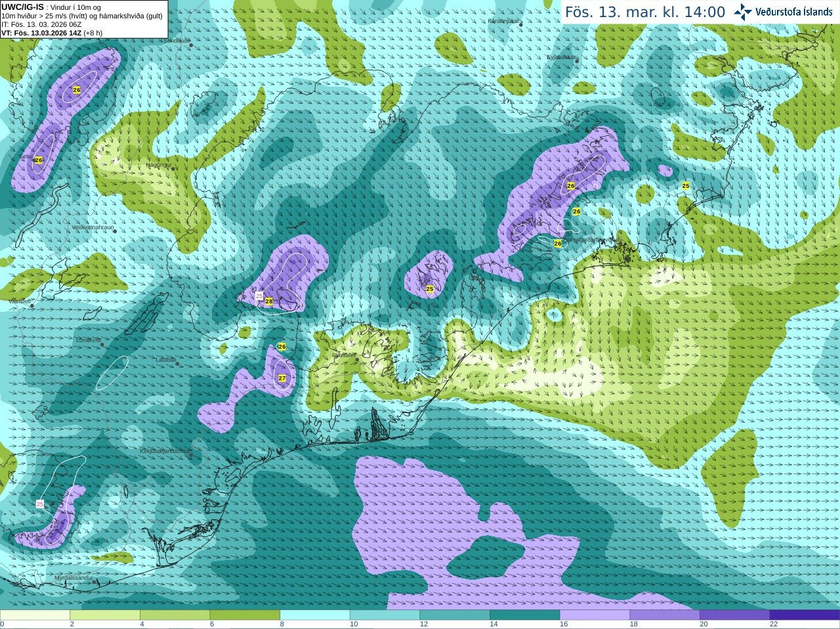Click the VT: Fös. 13.03.2026 14Z line
Screen dimensions: 840x629
pyautogui.click(x=51, y=33)
